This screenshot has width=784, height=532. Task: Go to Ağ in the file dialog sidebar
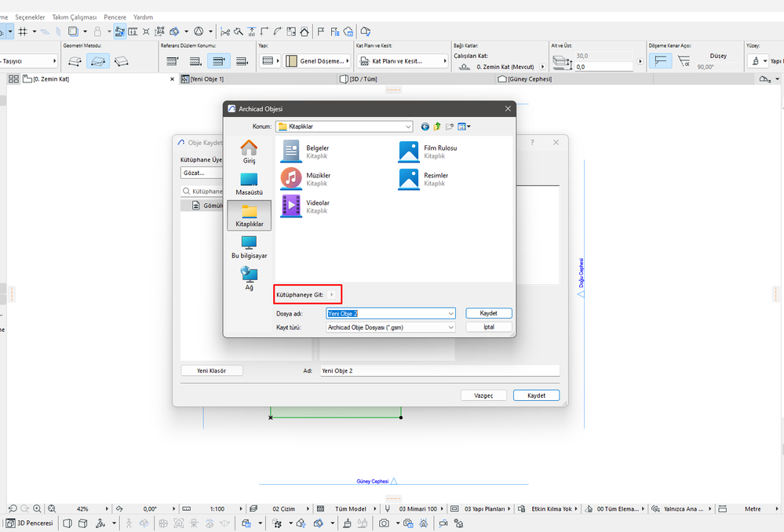(249, 279)
